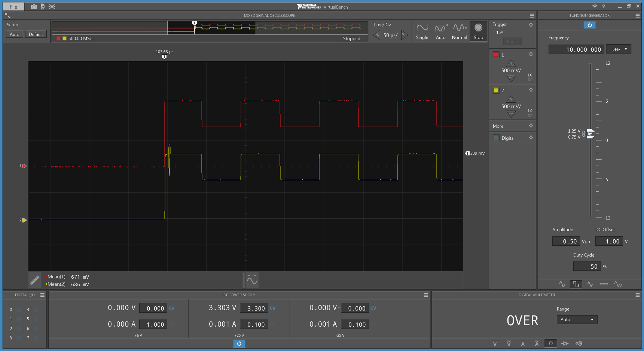Toggle digital I/O line 0
Viewport: 644px width, 351px height.
click(19, 309)
